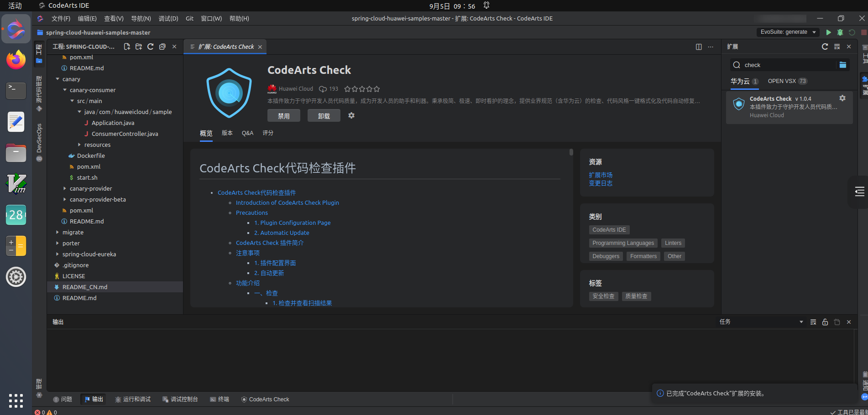Open the 任务 output channel dropdown
Viewport: 868px width, 415px height.
[761, 322]
